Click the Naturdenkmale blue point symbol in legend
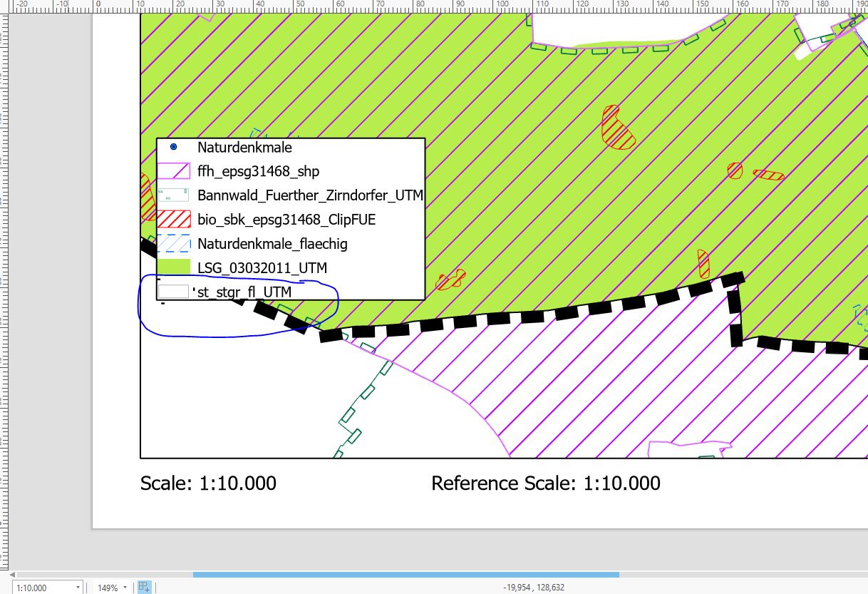 [173, 147]
